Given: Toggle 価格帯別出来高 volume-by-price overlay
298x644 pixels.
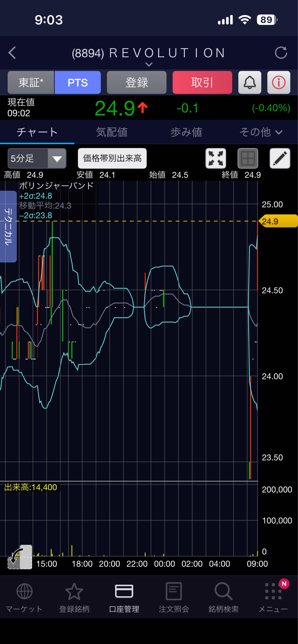Looking at the screenshot, I should [x=112, y=158].
